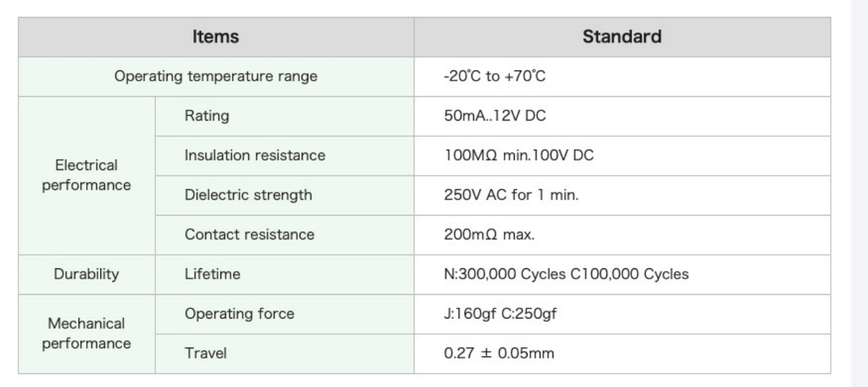Select the 250V AC for 1 min. value
Image resolution: width=868 pixels, height=387 pixels.
(x=511, y=195)
